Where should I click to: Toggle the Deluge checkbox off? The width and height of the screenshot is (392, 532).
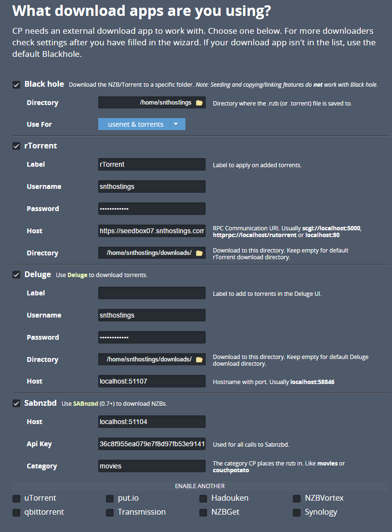click(x=16, y=275)
